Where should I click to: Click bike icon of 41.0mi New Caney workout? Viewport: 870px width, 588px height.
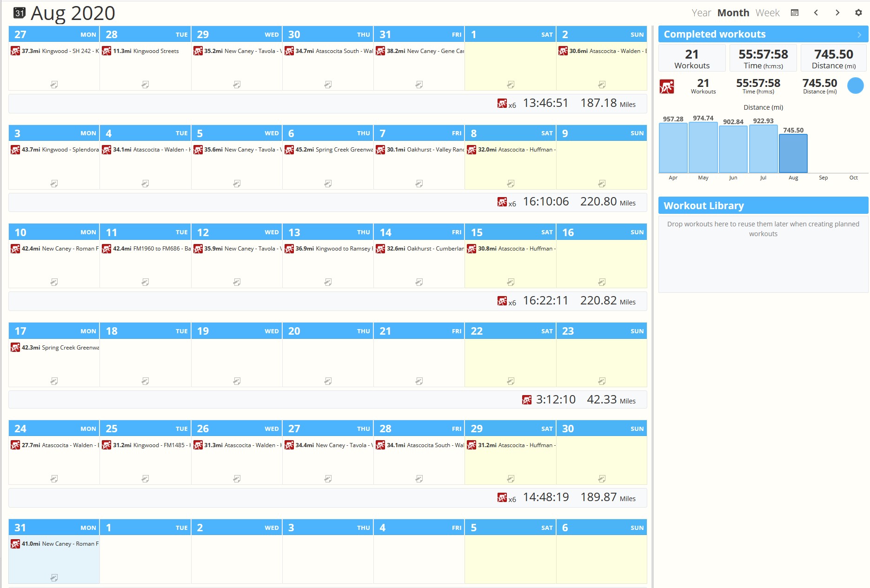(x=15, y=544)
